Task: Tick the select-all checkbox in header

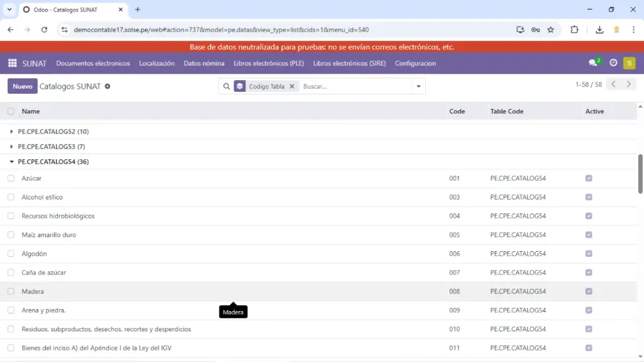Action: click(11, 111)
